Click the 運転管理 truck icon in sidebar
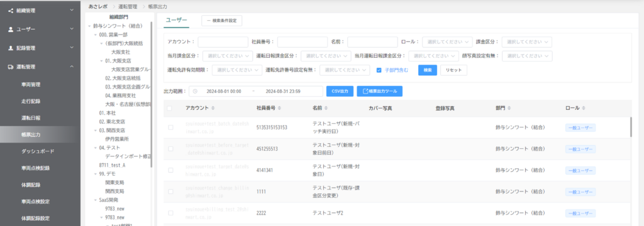This screenshot has height=226, width=644. (x=11, y=67)
